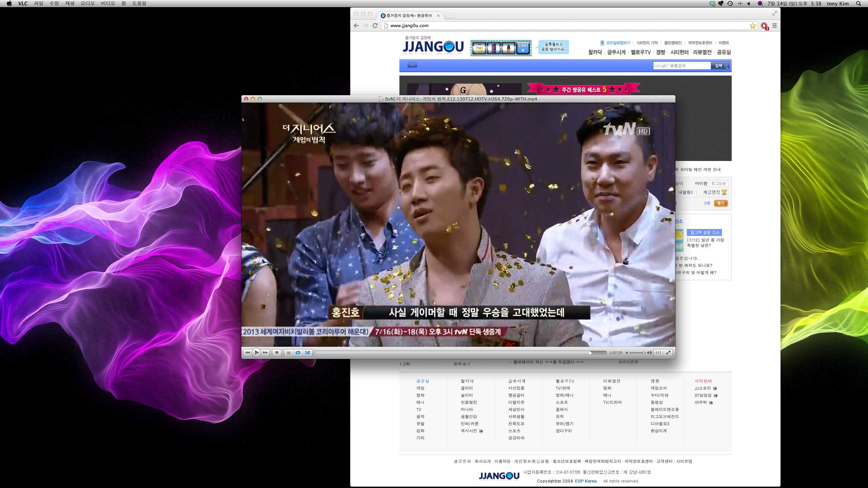This screenshot has height=488, width=868.
Task: Click the system volume icon in the menu bar
Action: tap(749, 3)
